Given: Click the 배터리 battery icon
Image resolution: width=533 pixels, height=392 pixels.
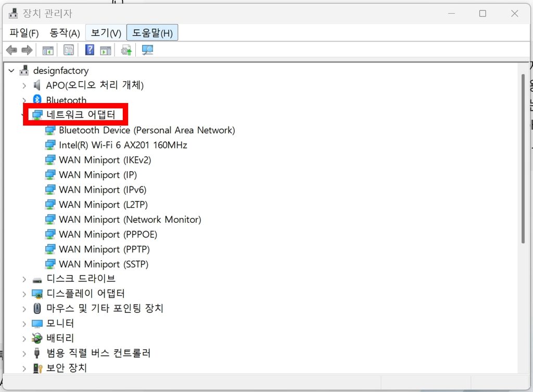Looking at the screenshot, I should [x=37, y=338].
